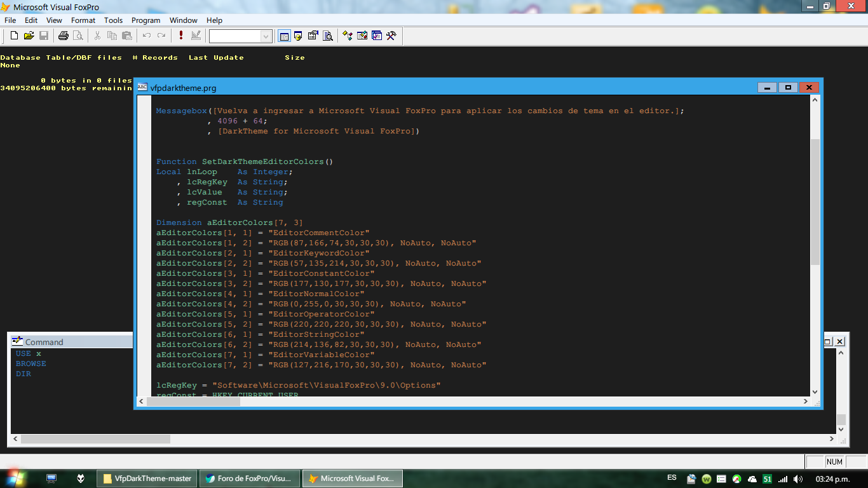Image resolution: width=868 pixels, height=488 pixels.
Task: Switch to Foro de FoxPro taskbar button
Action: tap(250, 478)
